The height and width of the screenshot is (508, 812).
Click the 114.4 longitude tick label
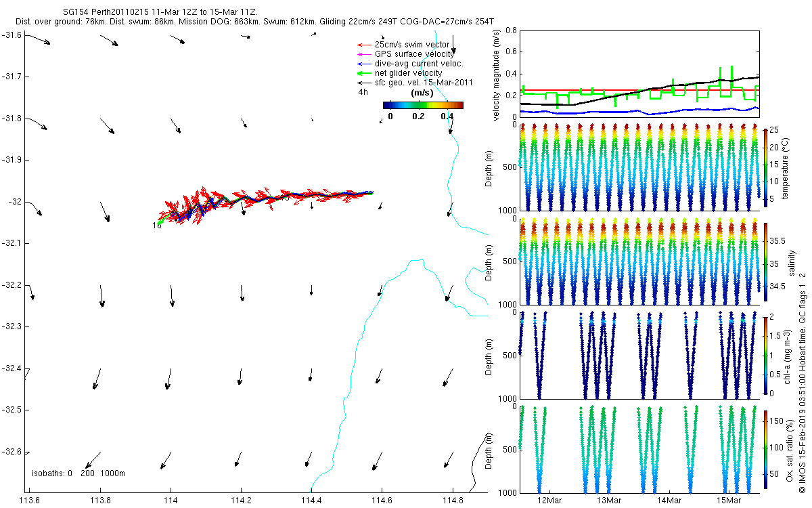point(311,501)
